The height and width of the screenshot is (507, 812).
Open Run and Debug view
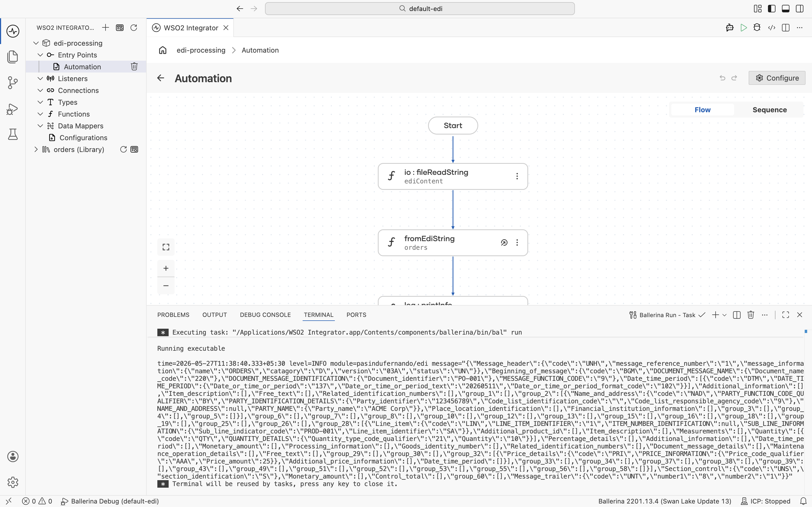coord(13,109)
